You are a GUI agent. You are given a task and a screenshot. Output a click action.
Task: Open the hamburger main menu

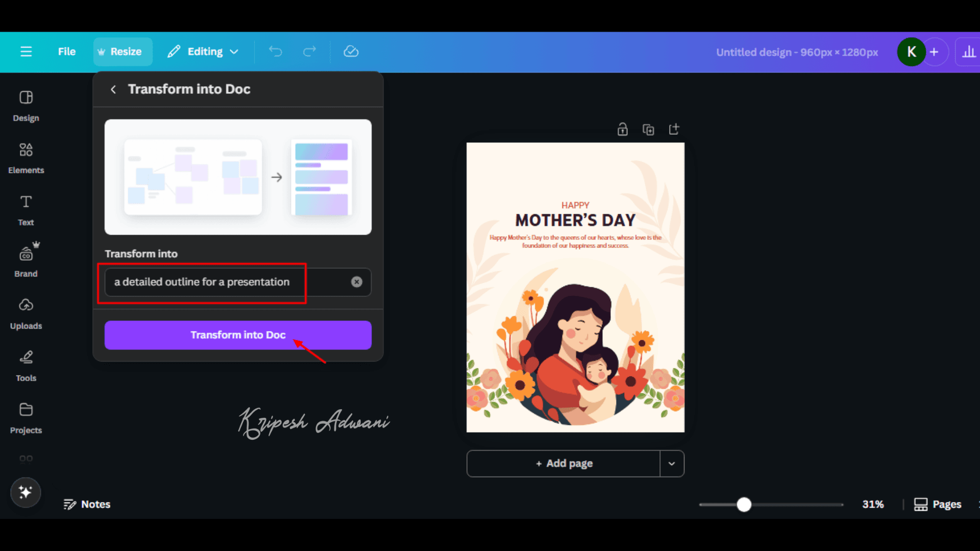click(x=26, y=52)
